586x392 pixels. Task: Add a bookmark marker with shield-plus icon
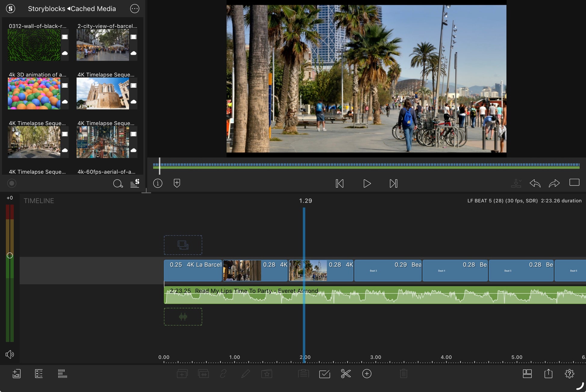177,183
